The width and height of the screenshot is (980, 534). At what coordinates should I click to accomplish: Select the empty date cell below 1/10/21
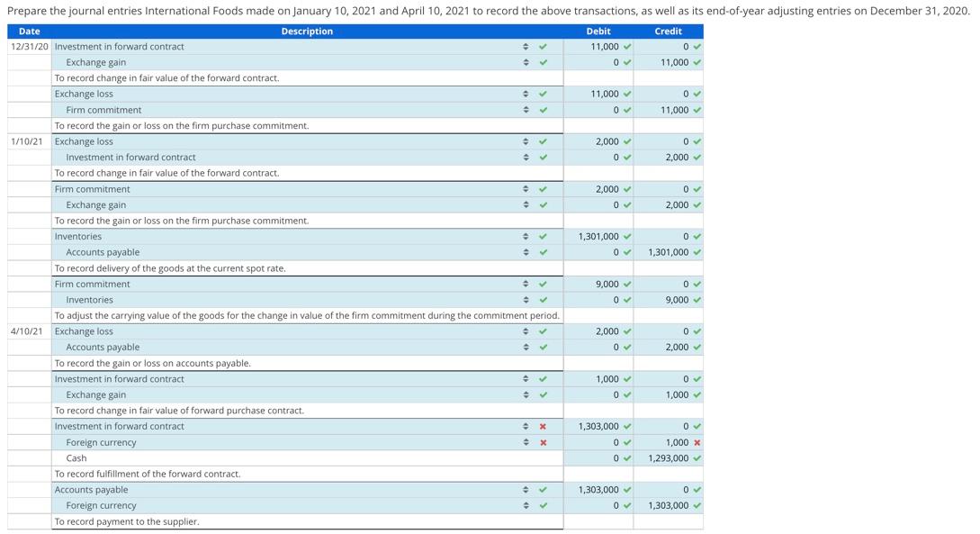coord(26,157)
